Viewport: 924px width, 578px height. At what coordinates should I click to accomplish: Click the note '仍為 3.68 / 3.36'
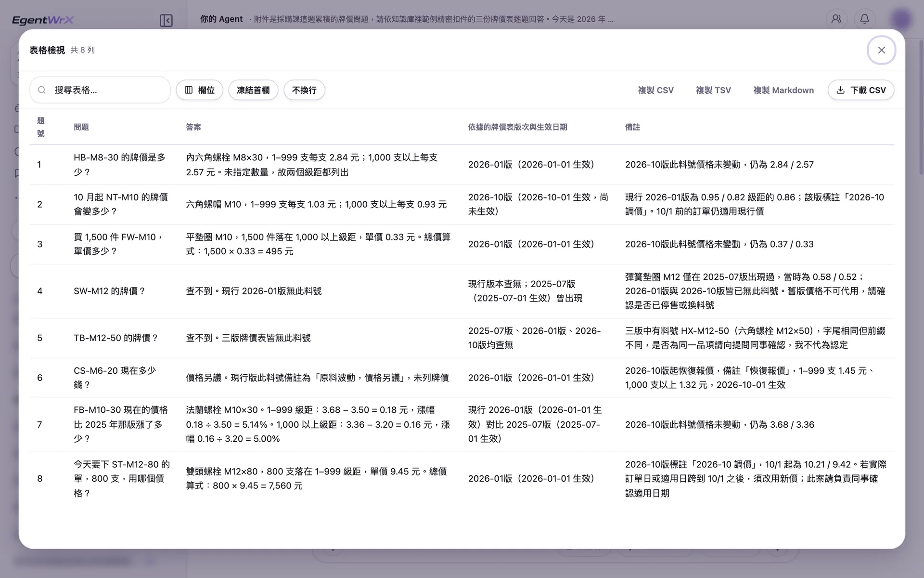coord(719,424)
